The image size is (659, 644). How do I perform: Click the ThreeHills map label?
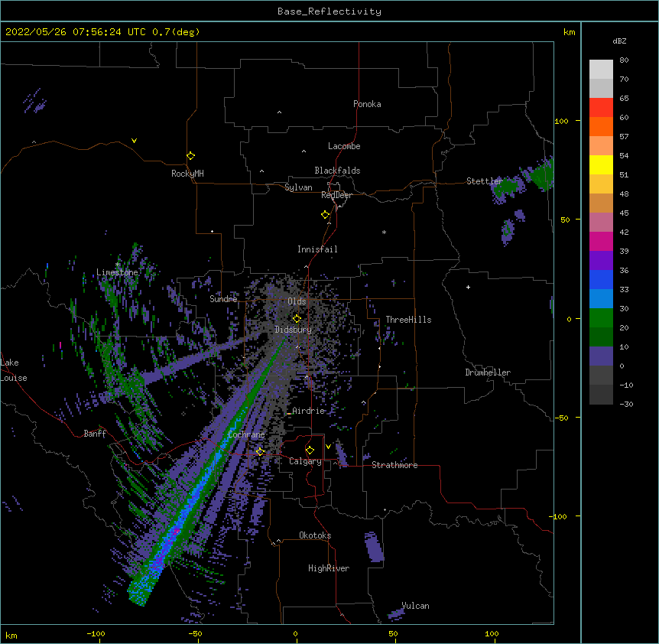(x=408, y=320)
